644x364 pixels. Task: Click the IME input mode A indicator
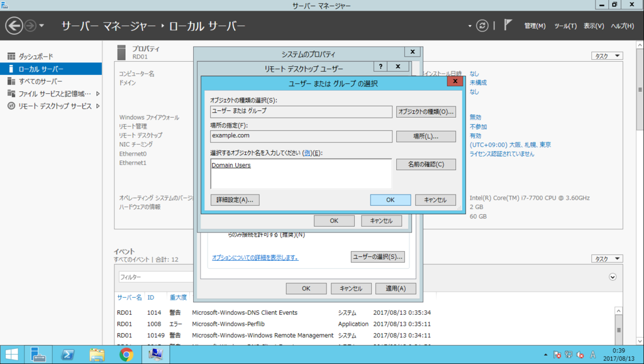[592, 355]
